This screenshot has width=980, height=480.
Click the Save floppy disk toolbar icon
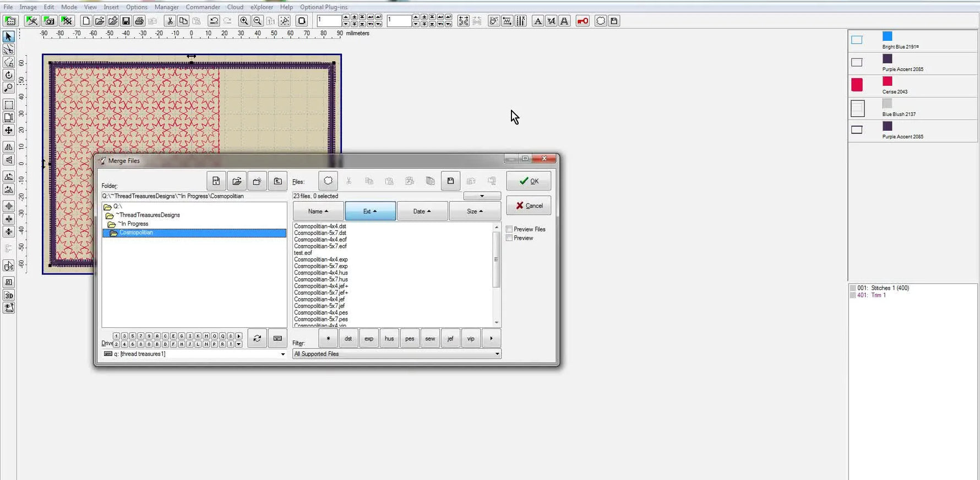click(126, 21)
